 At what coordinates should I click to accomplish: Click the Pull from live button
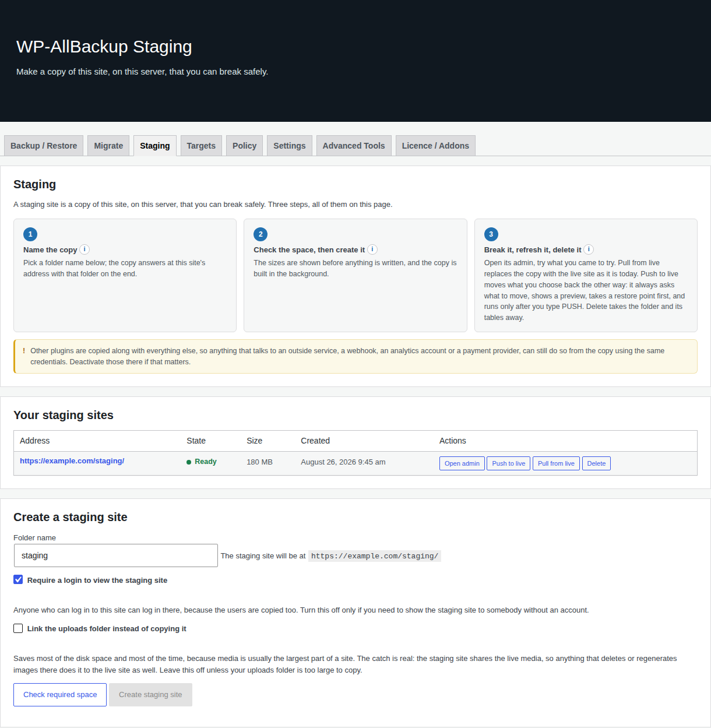pos(556,463)
